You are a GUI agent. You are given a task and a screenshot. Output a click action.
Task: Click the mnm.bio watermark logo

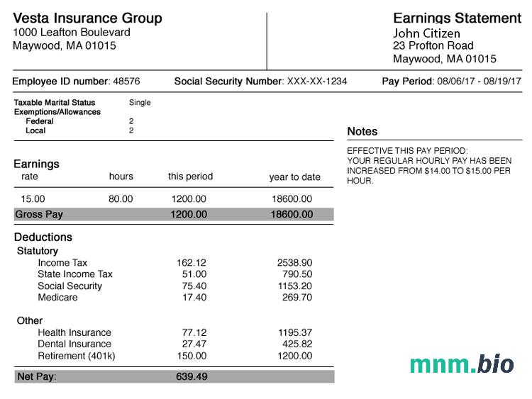coord(462,364)
